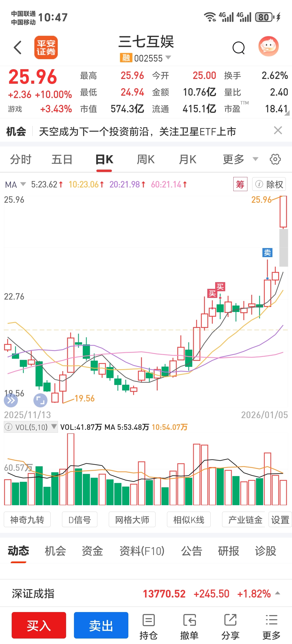Open chart settings gear icon

pos(275,159)
